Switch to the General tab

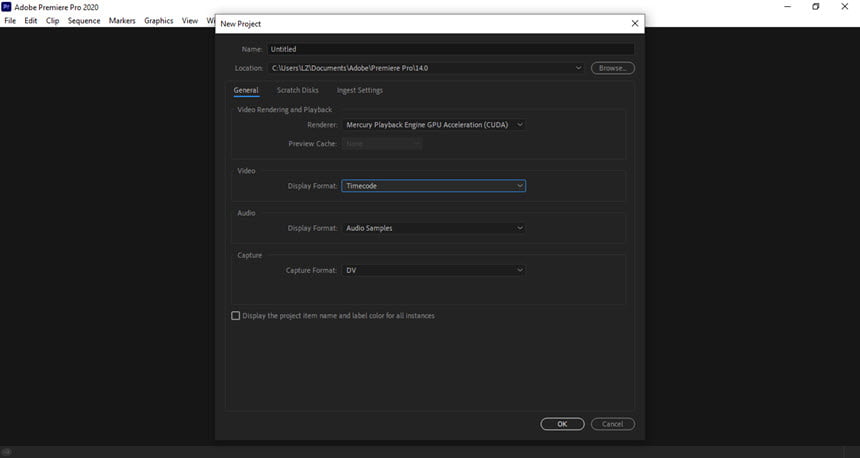(x=246, y=90)
